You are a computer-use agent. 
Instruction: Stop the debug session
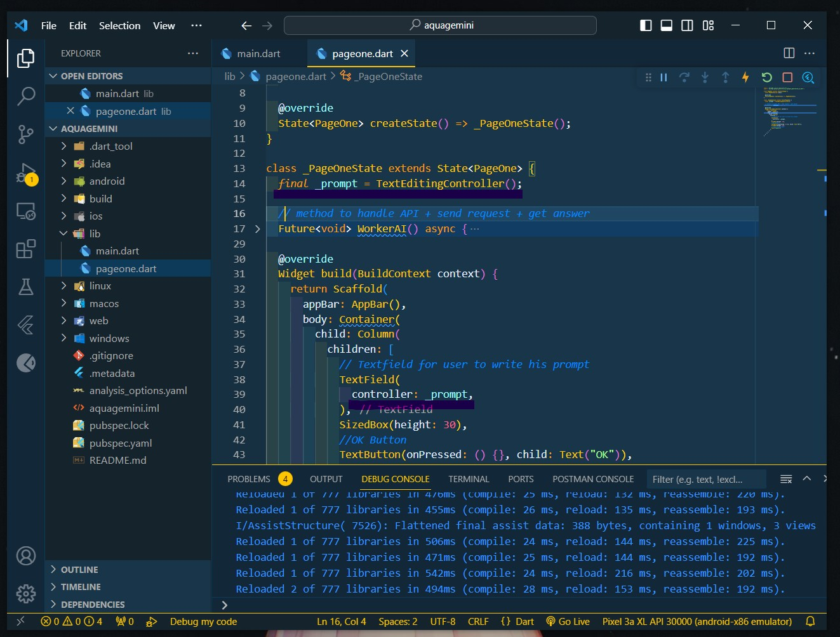(787, 77)
